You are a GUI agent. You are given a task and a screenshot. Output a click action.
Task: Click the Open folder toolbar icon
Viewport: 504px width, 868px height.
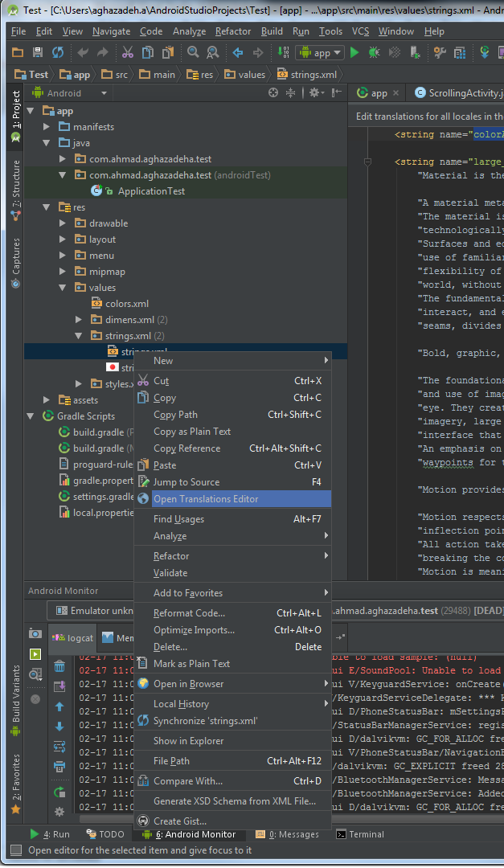(18, 52)
